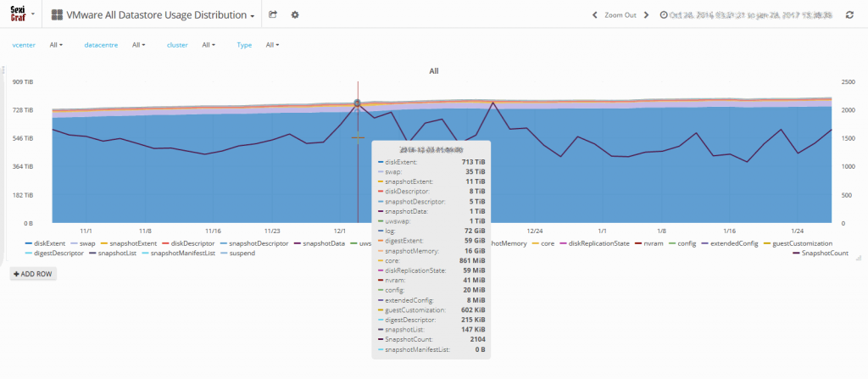Open dashboard settings gear
The image size is (868, 379).
(x=295, y=15)
